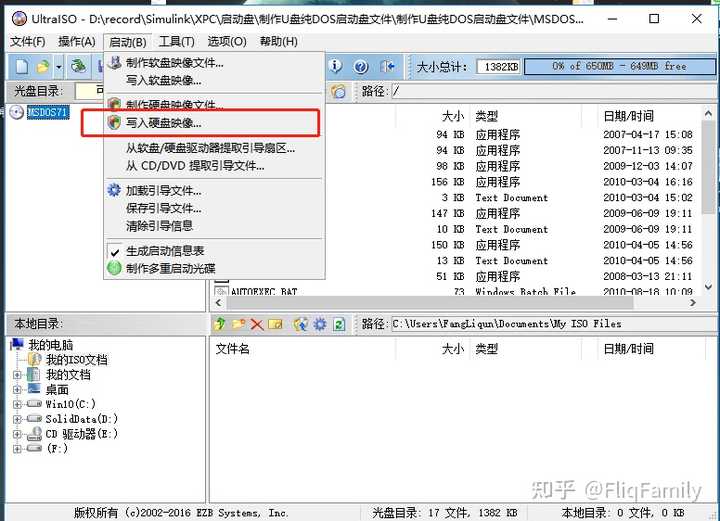Click the upper file list 日期/时间 column header
This screenshot has height=521, width=720.
click(x=628, y=116)
